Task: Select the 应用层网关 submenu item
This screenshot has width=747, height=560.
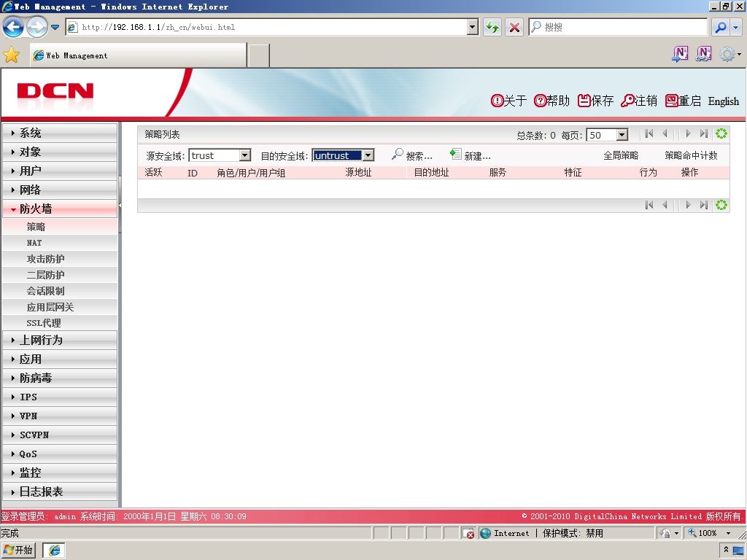Action: (60, 307)
